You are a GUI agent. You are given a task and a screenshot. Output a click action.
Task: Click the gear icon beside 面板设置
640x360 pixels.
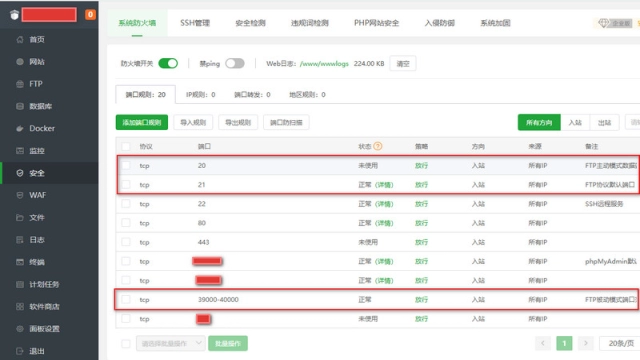coord(20,329)
